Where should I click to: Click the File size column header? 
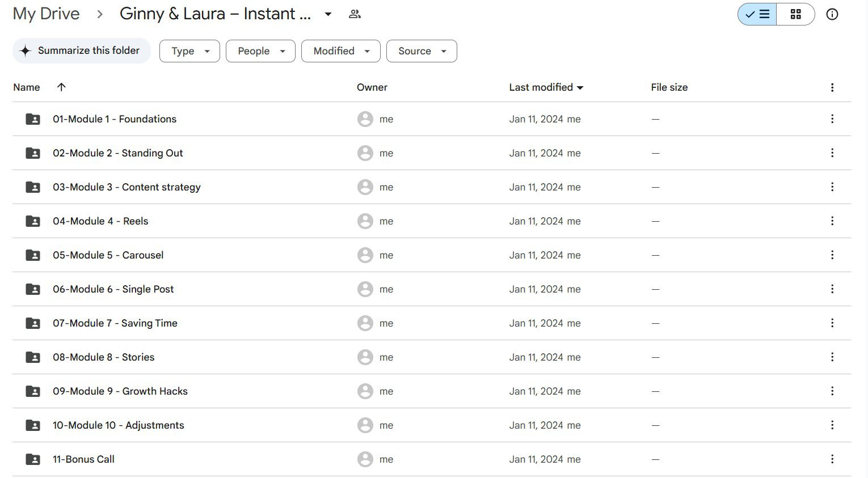point(669,87)
